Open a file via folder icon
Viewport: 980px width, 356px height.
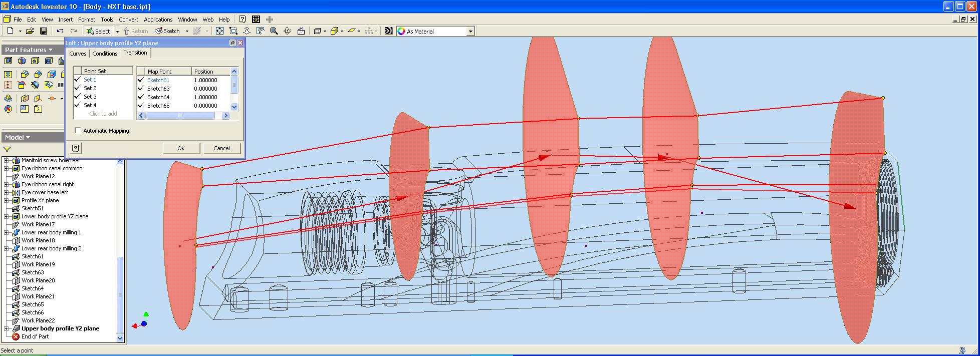point(30,31)
